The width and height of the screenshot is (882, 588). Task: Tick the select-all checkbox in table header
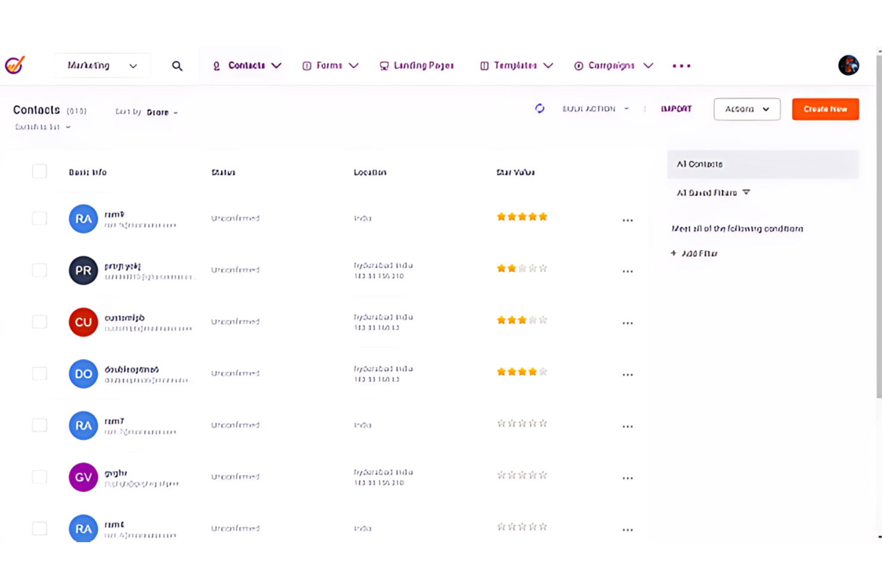(39, 172)
